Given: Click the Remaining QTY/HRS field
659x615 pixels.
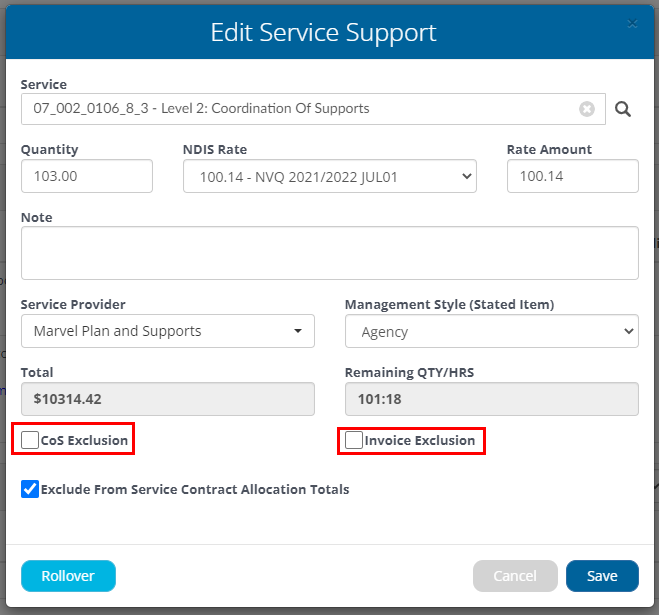Looking at the screenshot, I should point(492,399).
